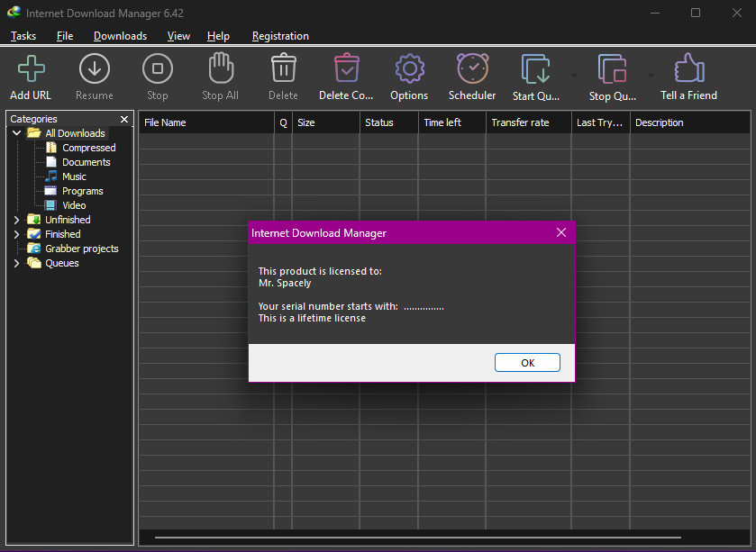Click the Resume download icon
756x552 pixels.
pyautogui.click(x=95, y=68)
